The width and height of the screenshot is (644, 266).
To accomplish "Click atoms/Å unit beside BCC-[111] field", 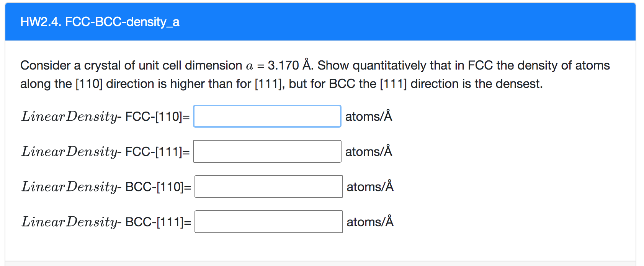I will pyautogui.click(x=370, y=222).
